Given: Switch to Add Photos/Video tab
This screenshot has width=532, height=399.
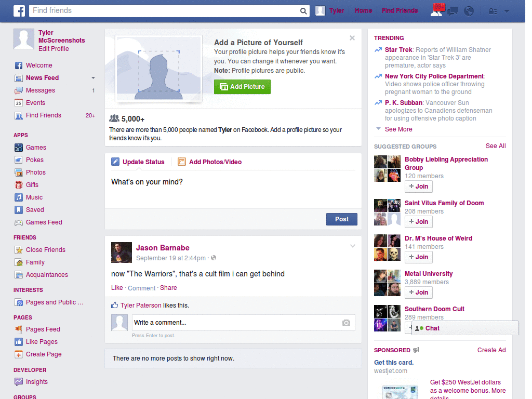Looking at the screenshot, I should coord(210,162).
